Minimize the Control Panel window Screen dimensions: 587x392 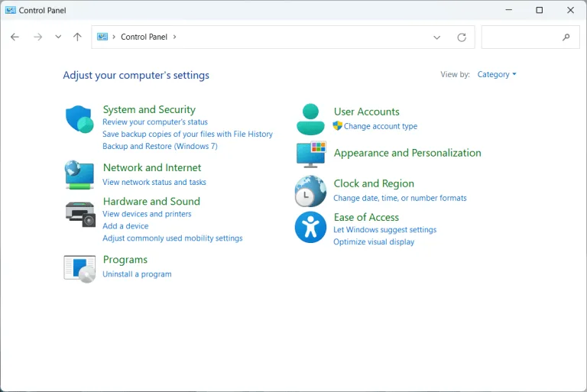(x=508, y=10)
